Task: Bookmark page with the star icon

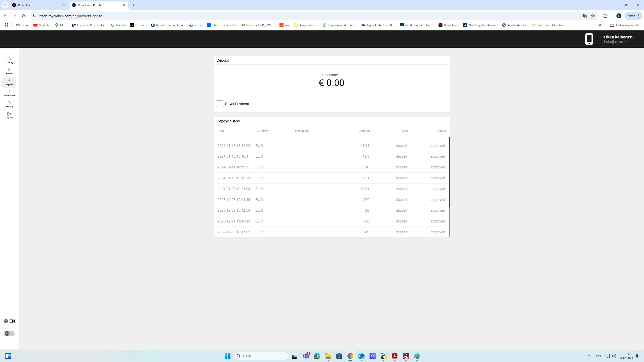Action: click(x=593, y=16)
